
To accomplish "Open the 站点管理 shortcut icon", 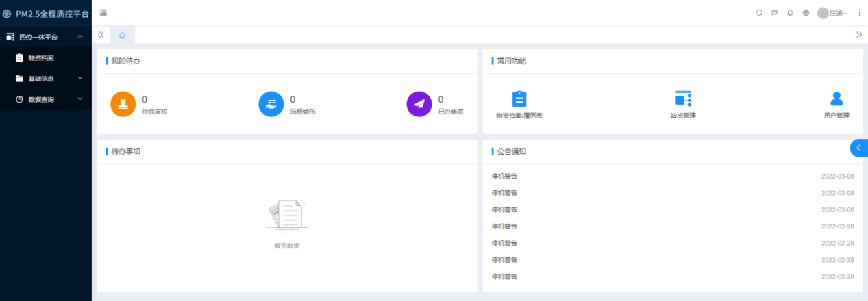I will [x=683, y=99].
